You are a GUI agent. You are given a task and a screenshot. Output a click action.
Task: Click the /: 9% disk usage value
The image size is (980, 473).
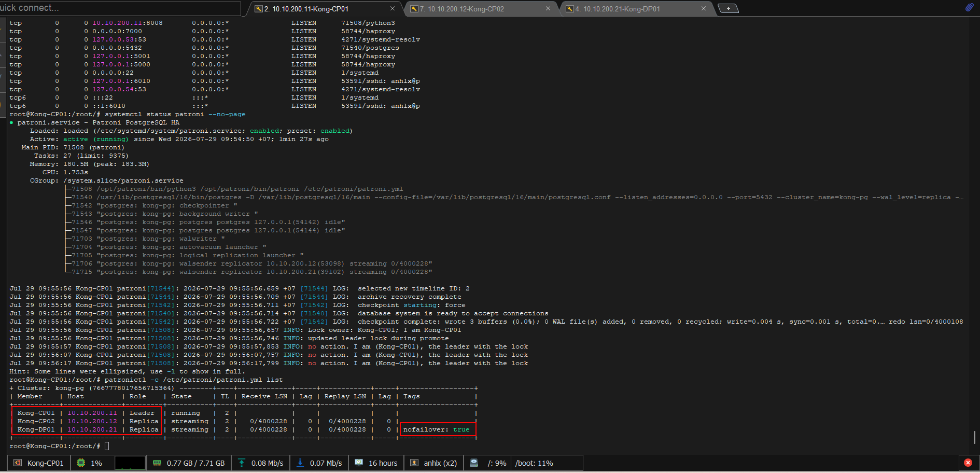(497, 463)
